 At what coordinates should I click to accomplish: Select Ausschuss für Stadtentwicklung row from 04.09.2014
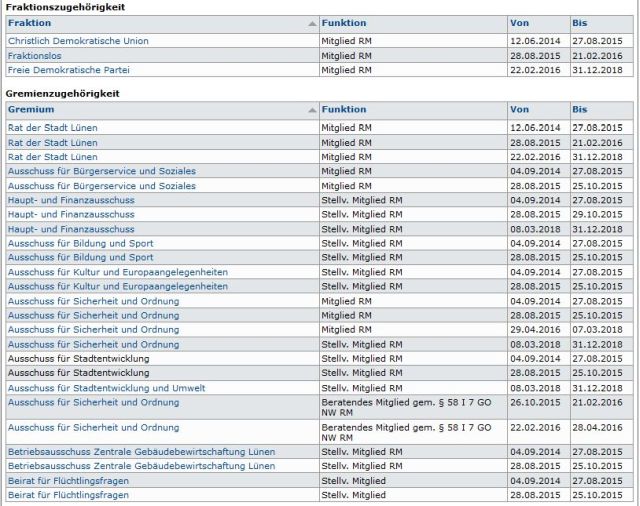(320, 359)
